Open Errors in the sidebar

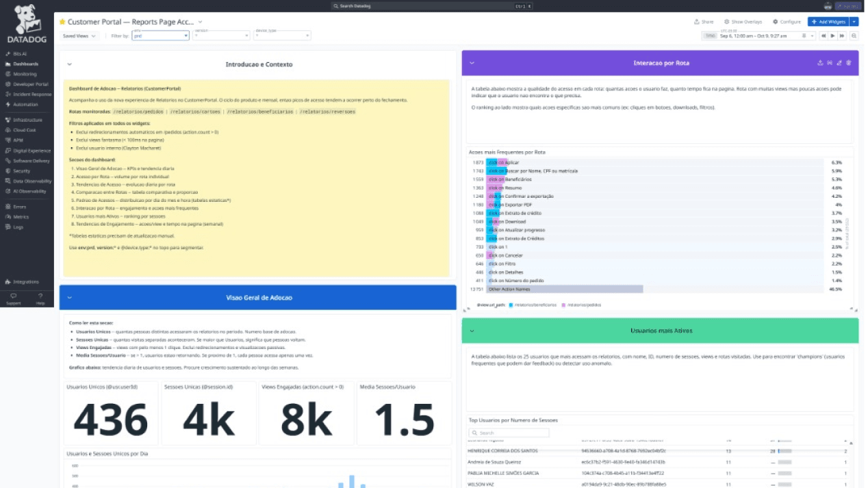click(15, 207)
